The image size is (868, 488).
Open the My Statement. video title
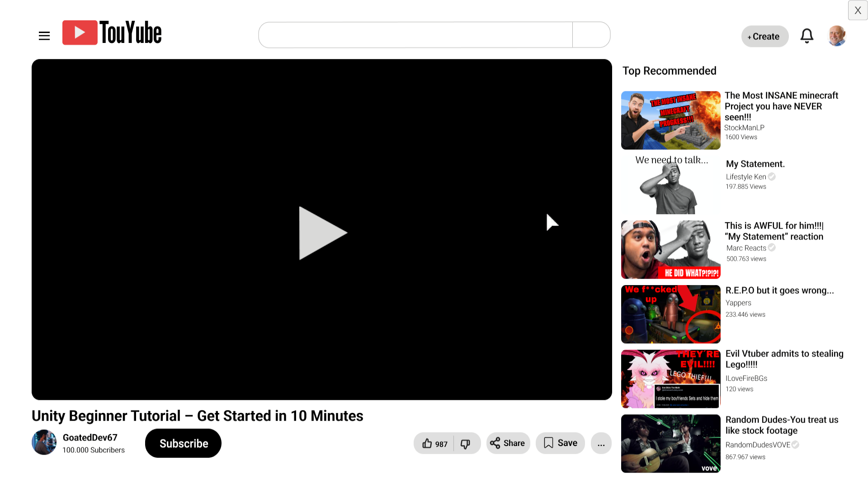coord(755,164)
